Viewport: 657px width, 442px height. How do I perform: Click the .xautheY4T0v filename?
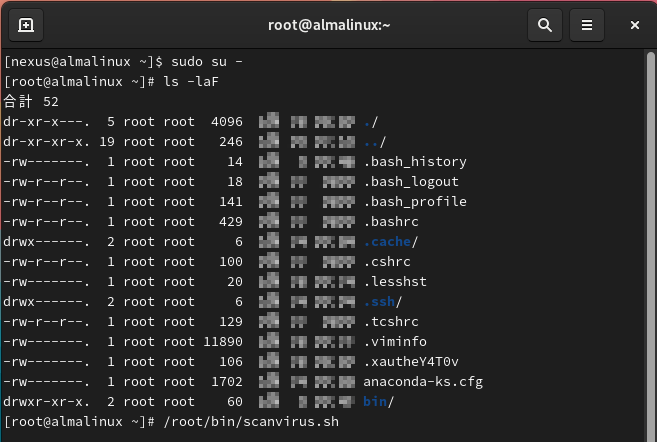pos(411,362)
